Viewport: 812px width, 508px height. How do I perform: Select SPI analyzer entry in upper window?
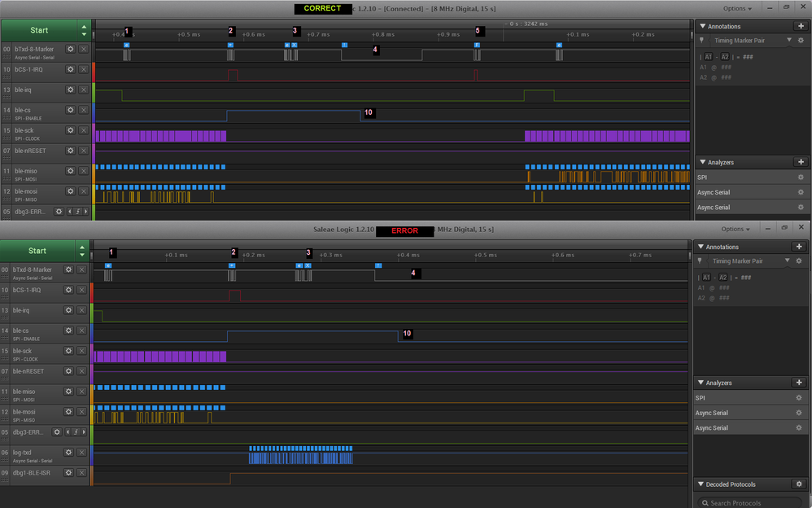751,177
